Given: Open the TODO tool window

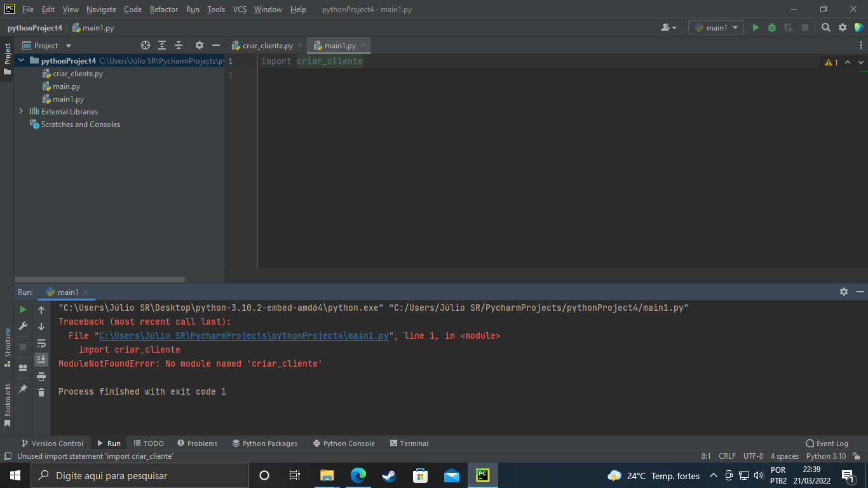Looking at the screenshot, I should pos(148,444).
